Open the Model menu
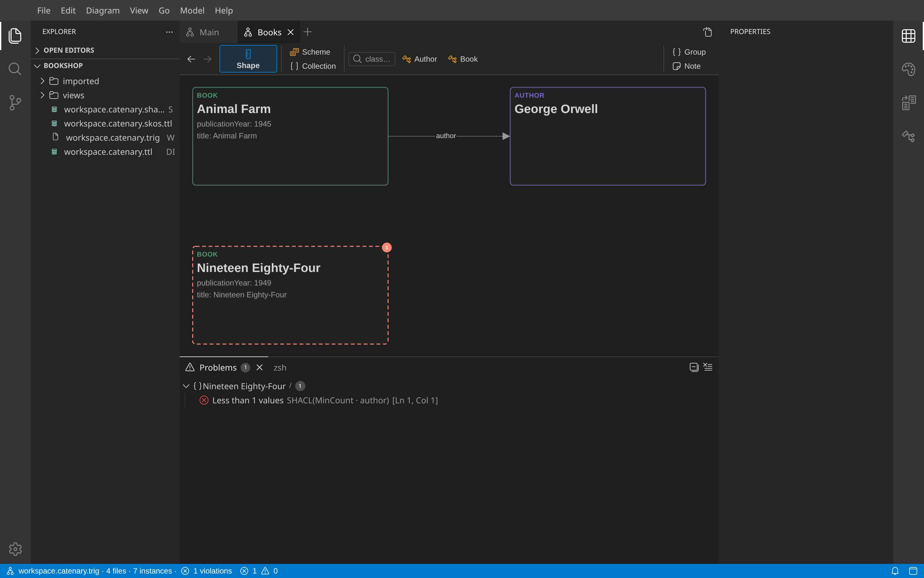The width and height of the screenshot is (924, 578). (192, 10)
